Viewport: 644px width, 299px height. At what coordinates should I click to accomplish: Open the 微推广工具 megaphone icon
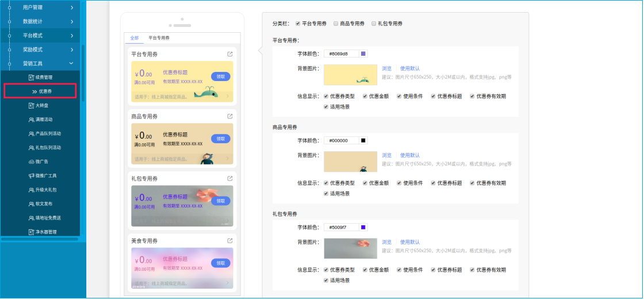tap(31, 176)
